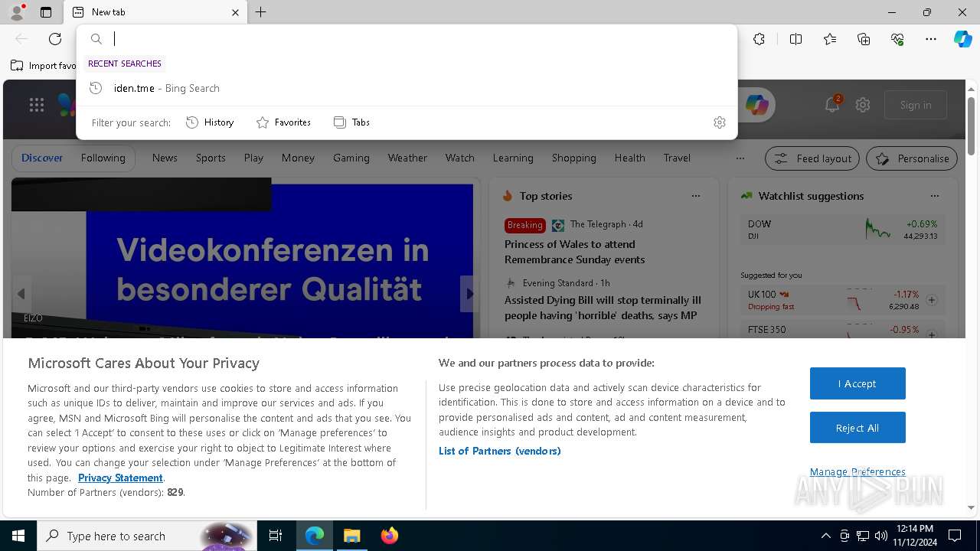Click the taskbar search box
This screenshot has width=980, height=551.
click(x=145, y=536)
